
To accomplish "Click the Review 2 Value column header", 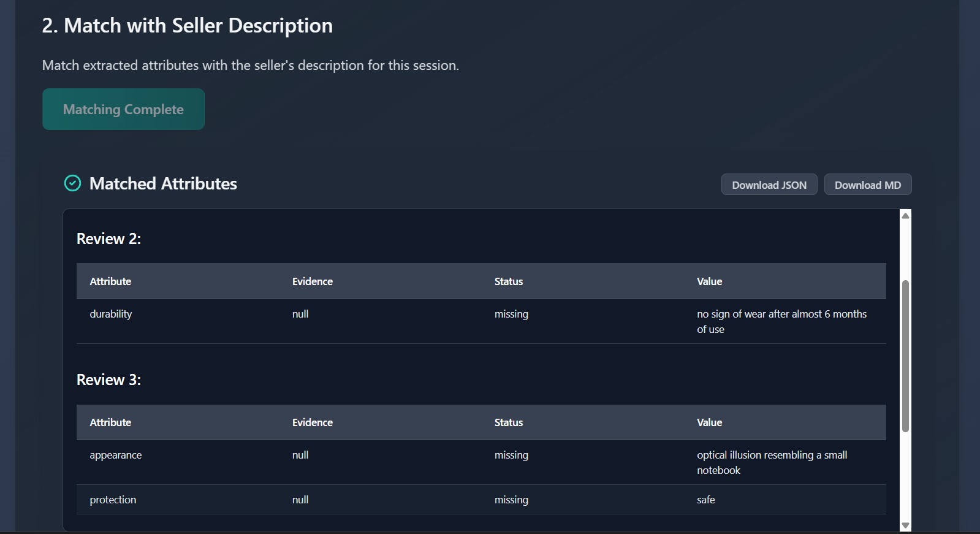I will click(709, 281).
